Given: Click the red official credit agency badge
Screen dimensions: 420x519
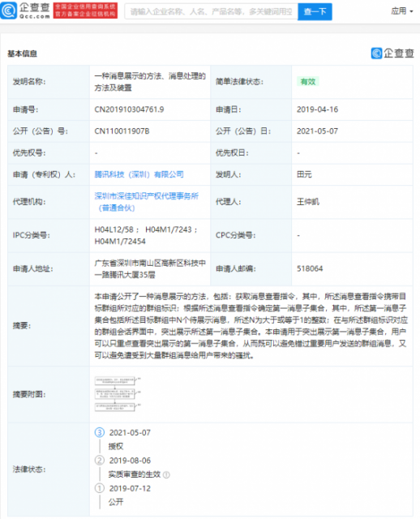Looking at the screenshot, I should tap(85, 11).
